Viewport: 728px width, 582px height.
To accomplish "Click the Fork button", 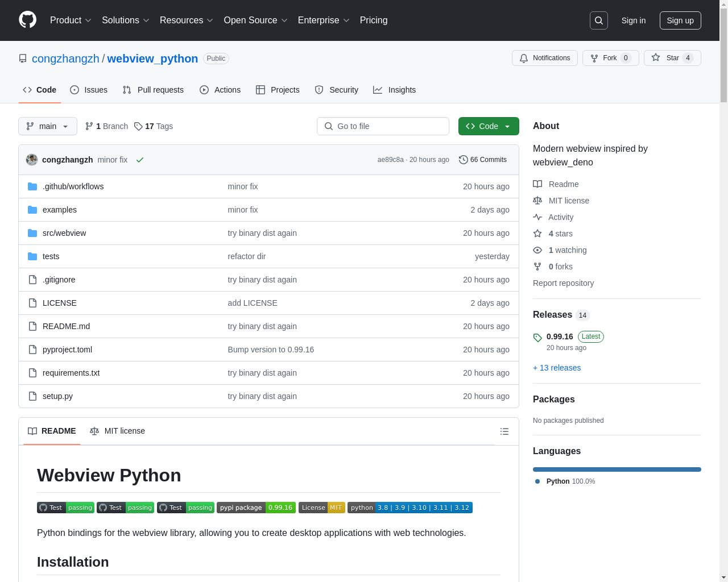I will pyautogui.click(x=611, y=58).
